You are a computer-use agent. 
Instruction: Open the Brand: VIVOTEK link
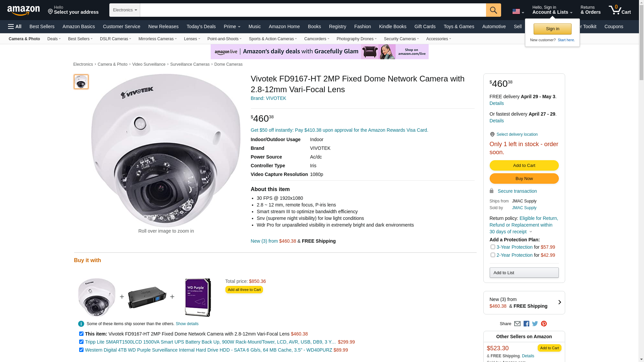pyautogui.click(x=268, y=98)
